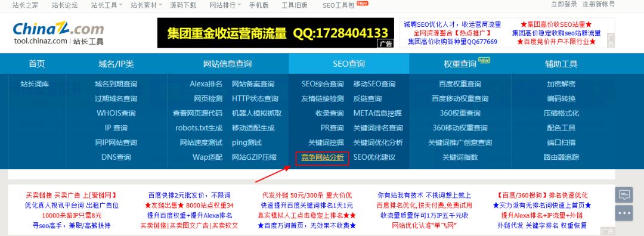Select the 网站信息查询 navigation tab
This screenshot has height=236, width=644.
(x=228, y=64)
